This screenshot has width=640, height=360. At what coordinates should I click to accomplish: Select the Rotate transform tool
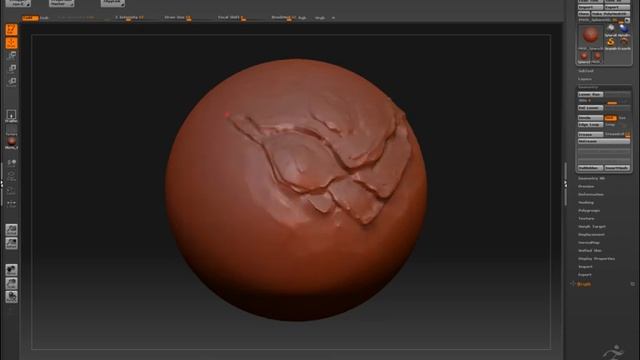coord(11,82)
